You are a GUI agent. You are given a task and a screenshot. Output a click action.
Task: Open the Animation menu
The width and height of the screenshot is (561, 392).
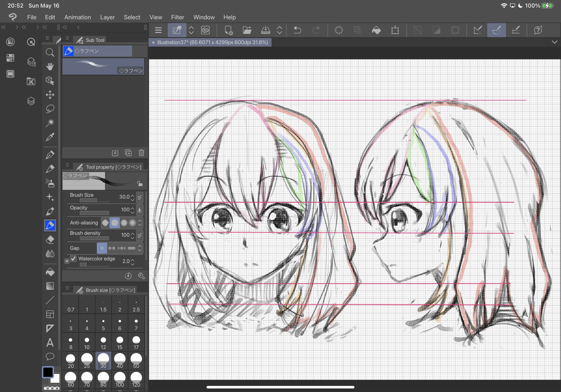coord(78,17)
